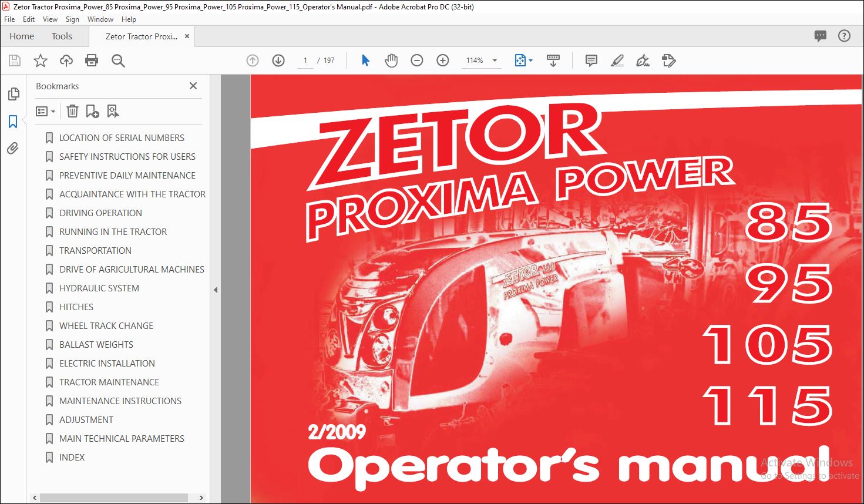Delete selected bookmark trash icon
Viewport: 864px width, 504px height.
tap(72, 111)
